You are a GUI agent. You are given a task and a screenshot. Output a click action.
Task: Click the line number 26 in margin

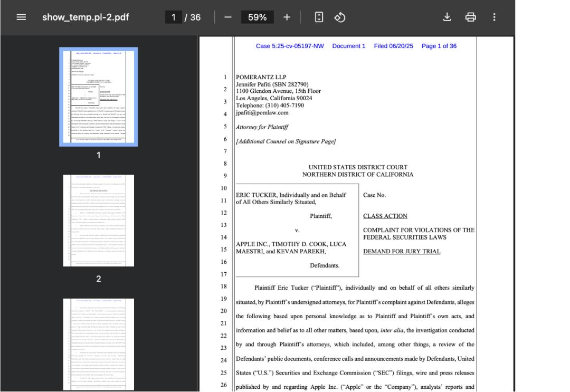[x=224, y=385]
